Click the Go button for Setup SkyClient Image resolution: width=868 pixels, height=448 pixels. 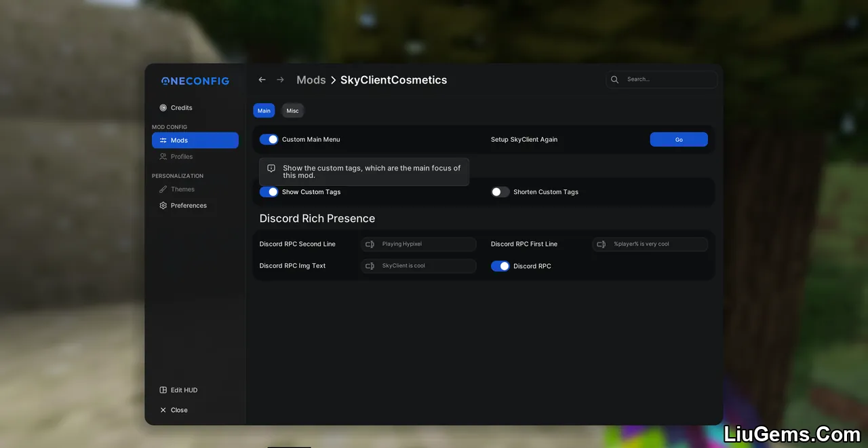click(679, 139)
